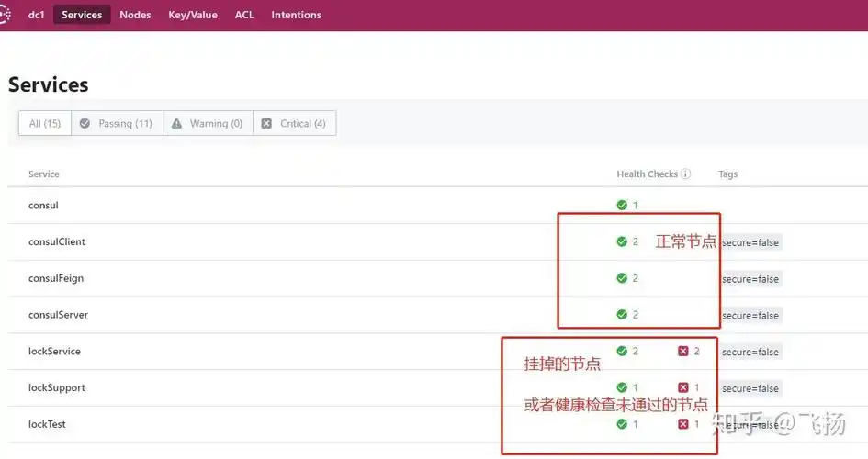Click the Health Checks column header
The image size is (868, 459).
(648, 174)
